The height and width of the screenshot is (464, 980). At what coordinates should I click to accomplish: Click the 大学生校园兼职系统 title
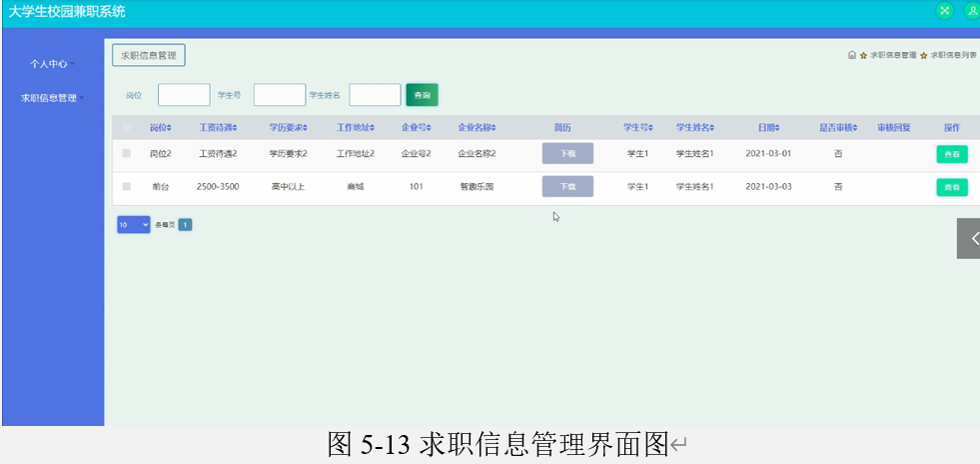[66, 11]
